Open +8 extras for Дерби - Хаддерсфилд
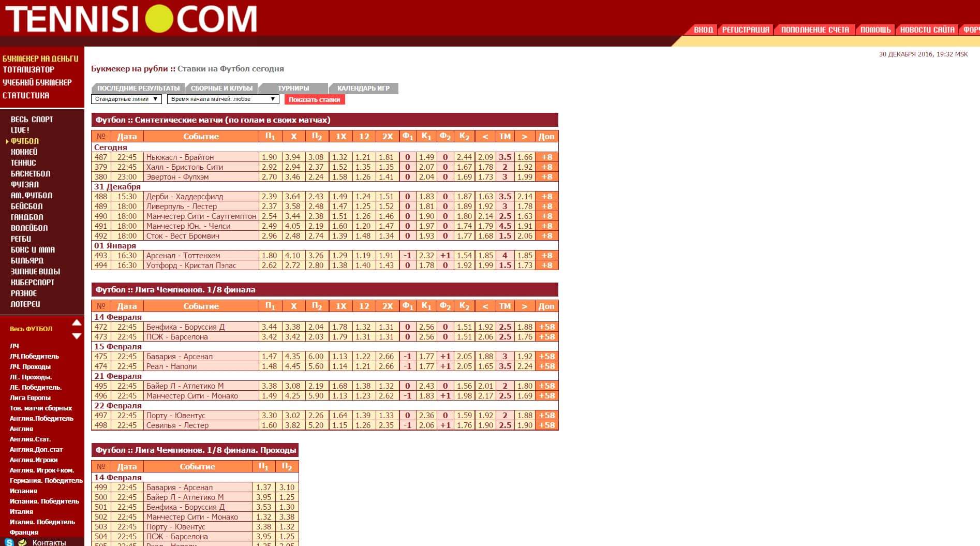Screen dimensions: 980x546 coord(547,196)
